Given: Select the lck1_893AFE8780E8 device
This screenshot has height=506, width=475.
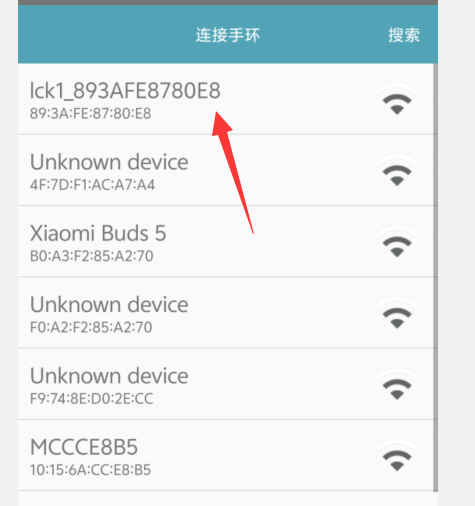Looking at the screenshot, I should (226, 99).
